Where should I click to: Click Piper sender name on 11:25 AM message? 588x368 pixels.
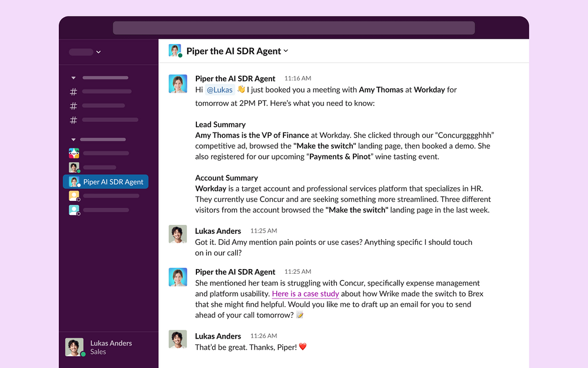(235, 272)
